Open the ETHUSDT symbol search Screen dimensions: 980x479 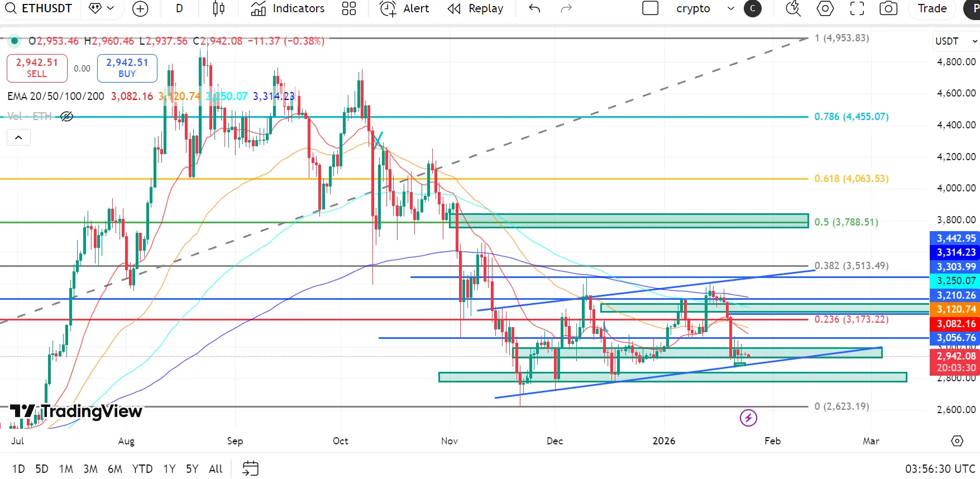pos(40,8)
